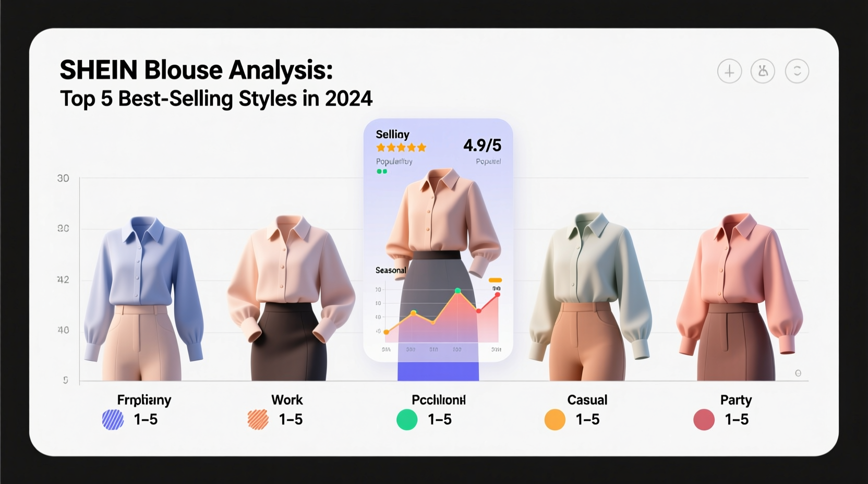Open the blue blouse image
This screenshot has height=484, width=868.
coord(143,298)
